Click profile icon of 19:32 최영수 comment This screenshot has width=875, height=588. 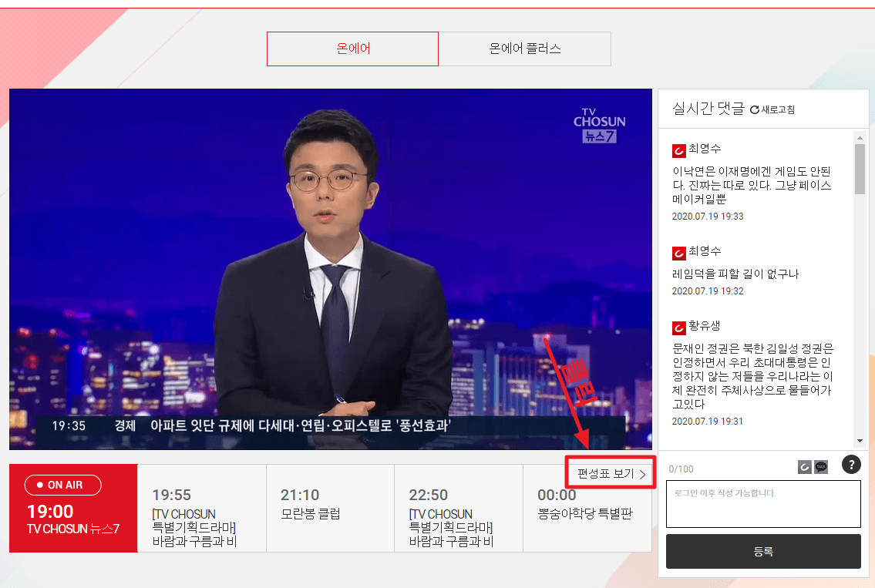(678, 253)
